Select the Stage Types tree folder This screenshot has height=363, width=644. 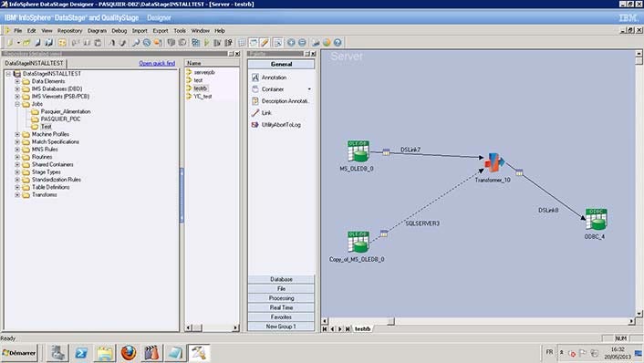[x=46, y=172]
